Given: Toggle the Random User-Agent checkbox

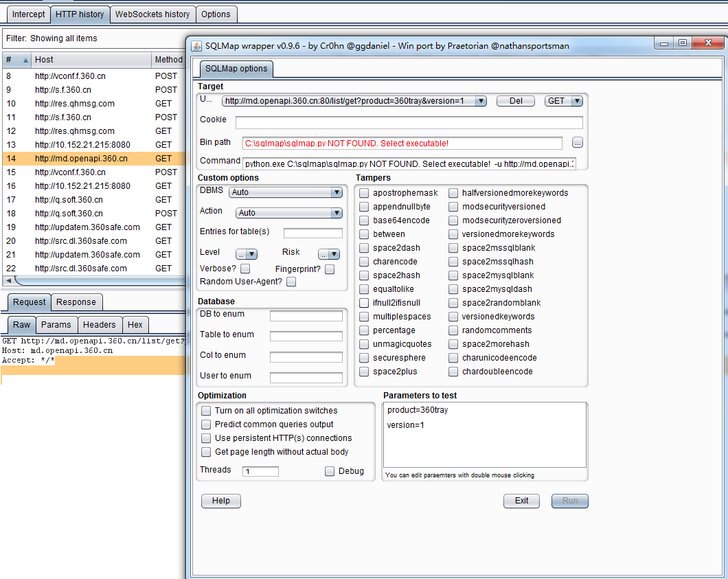Looking at the screenshot, I should pos(291,282).
